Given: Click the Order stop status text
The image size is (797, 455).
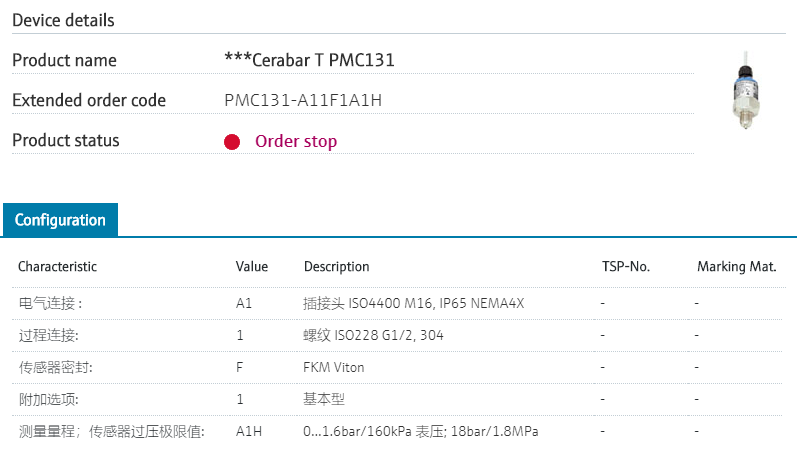Looking at the screenshot, I should click(296, 141).
